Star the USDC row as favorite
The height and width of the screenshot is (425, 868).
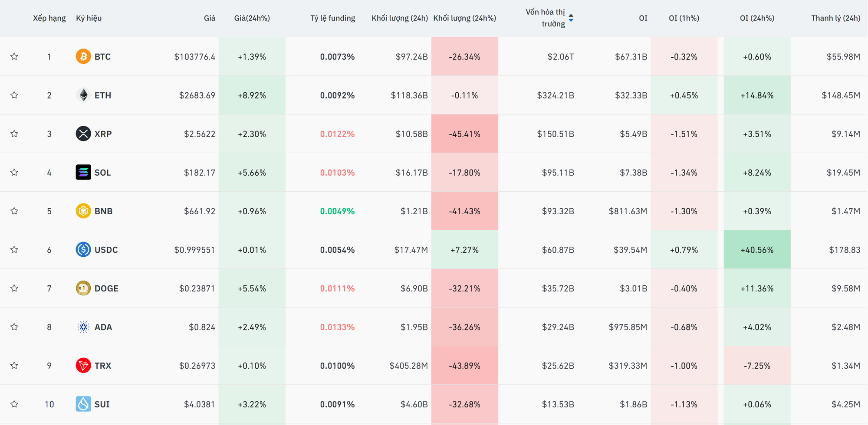click(x=14, y=249)
